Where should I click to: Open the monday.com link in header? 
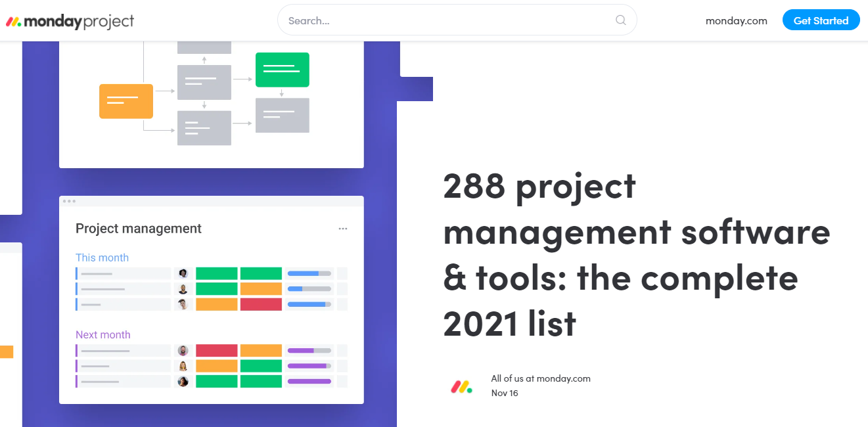pyautogui.click(x=736, y=20)
